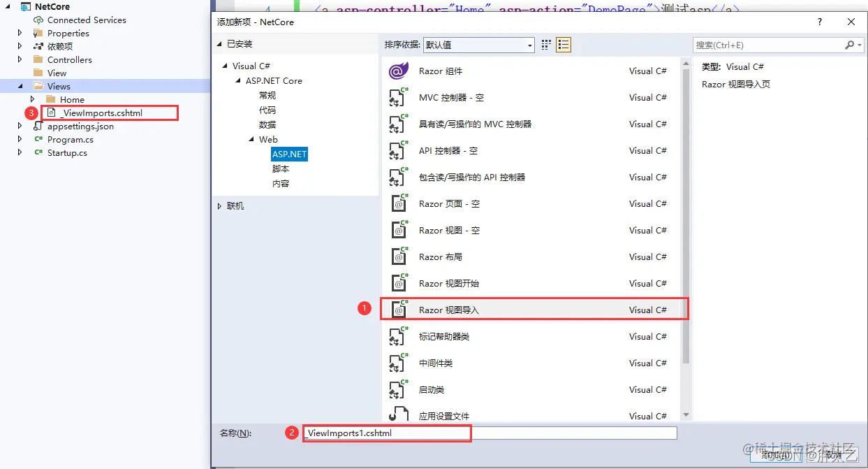Select the Razor 布局 template icon
Image resolution: width=868 pixels, height=469 pixels.
pyautogui.click(x=399, y=257)
